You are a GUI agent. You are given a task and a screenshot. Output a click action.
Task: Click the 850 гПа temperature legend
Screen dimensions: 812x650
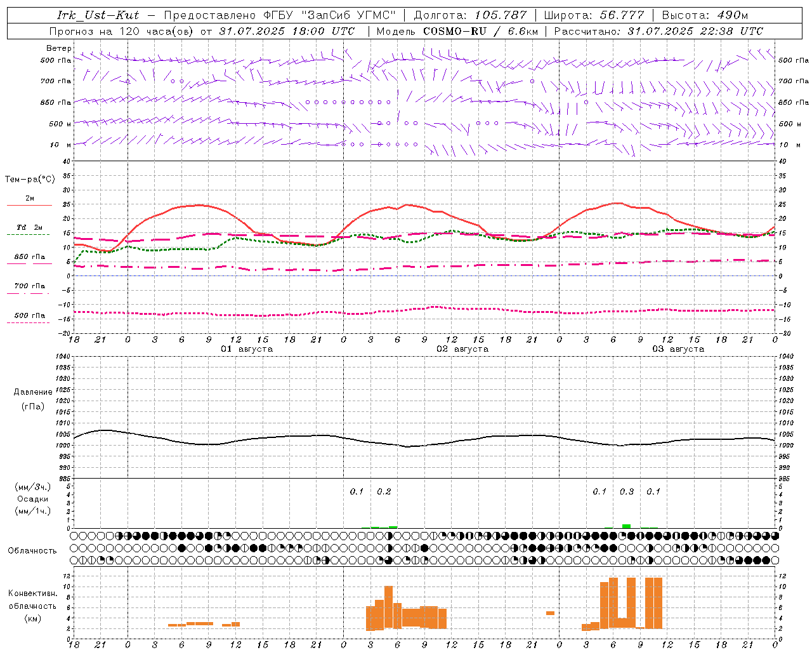[29, 257]
